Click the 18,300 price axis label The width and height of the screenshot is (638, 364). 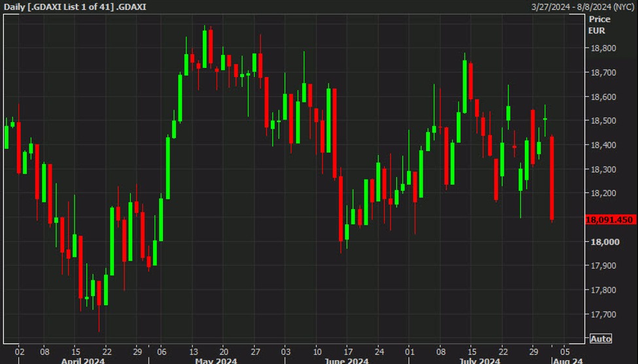[603, 169]
